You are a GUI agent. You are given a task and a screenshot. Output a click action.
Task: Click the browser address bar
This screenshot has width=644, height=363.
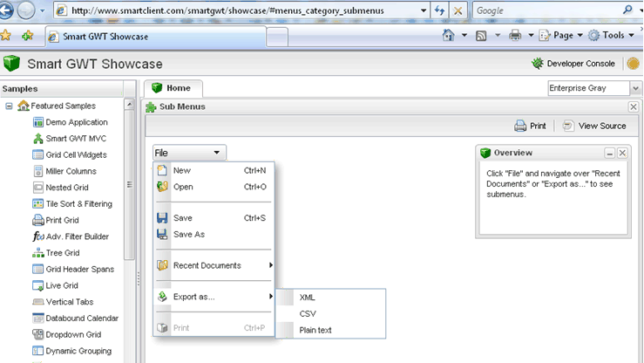pos(244,10)
